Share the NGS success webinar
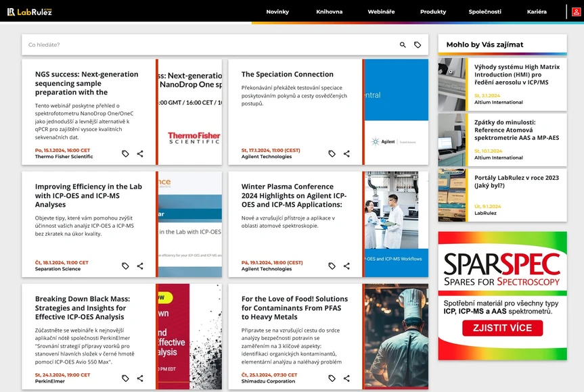The height and width of the screenshot is (392, 584). pos(140,153)
